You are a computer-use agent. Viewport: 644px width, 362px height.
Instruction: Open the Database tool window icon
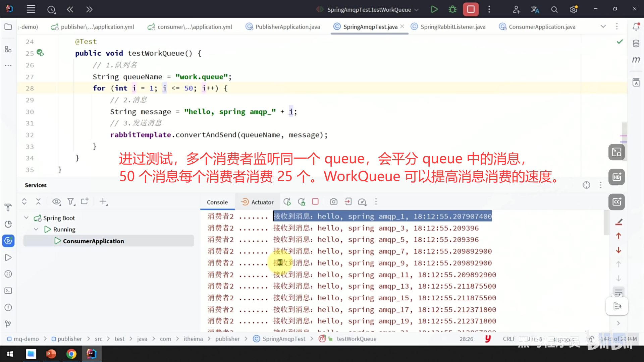636,44
